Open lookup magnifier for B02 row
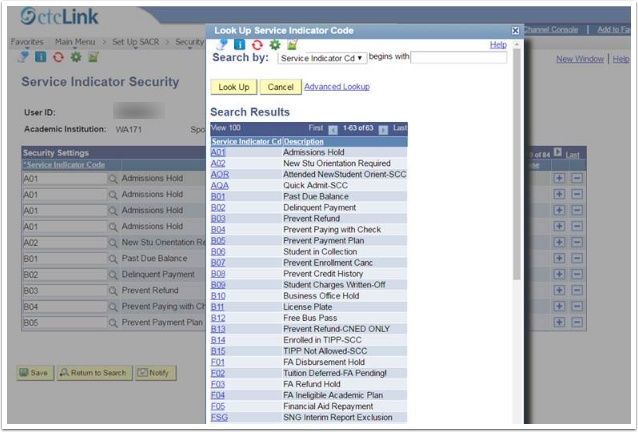 (x=113, y=275)
